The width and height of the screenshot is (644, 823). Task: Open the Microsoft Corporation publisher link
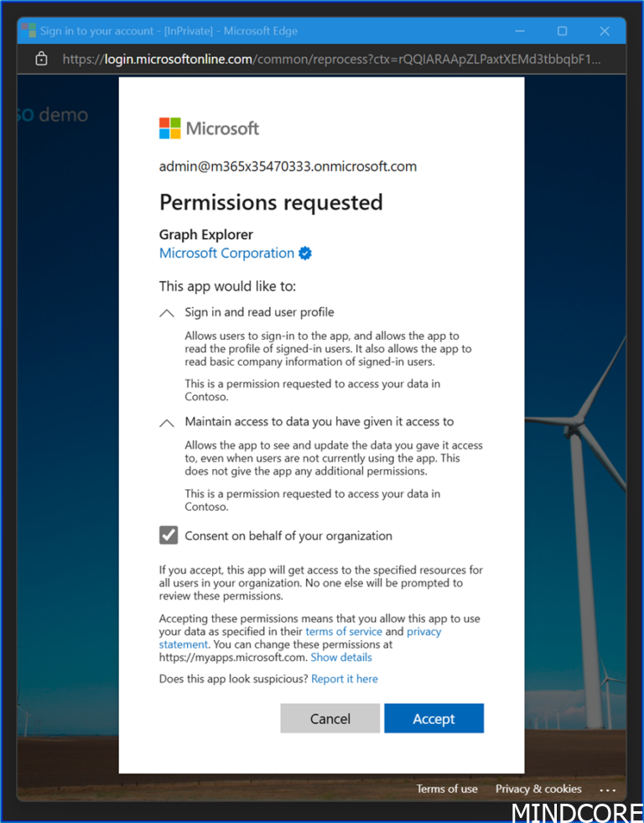pos(226,253)
